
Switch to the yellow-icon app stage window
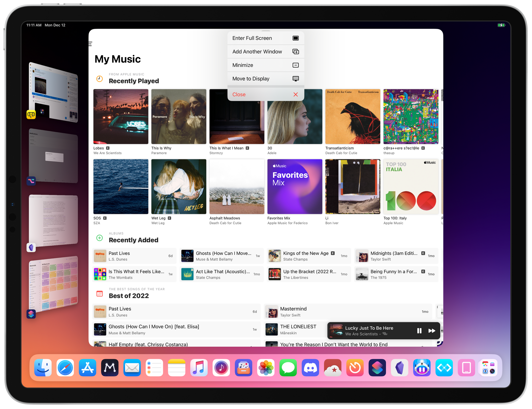[x=53, y=92]
